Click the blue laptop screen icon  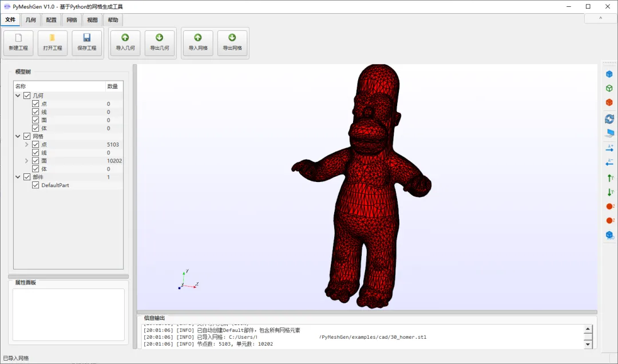click(x=610, y=133)
